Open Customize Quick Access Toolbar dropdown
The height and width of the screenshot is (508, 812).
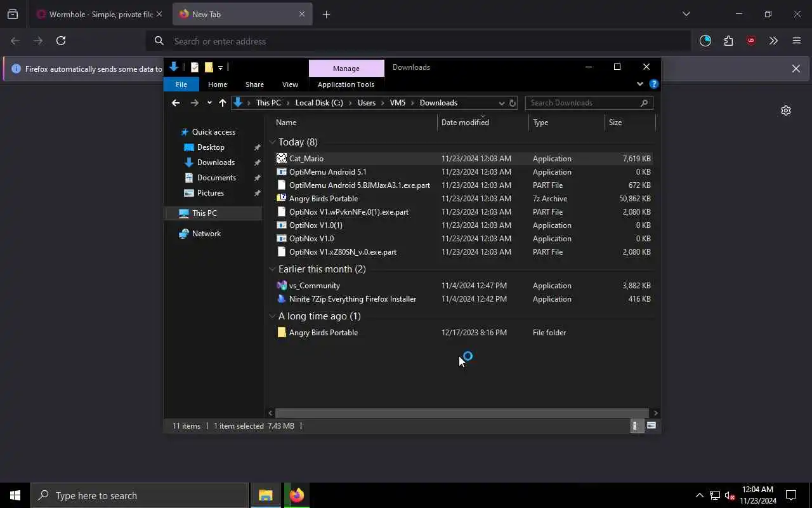pyautogui.click(x=220, y=67)
